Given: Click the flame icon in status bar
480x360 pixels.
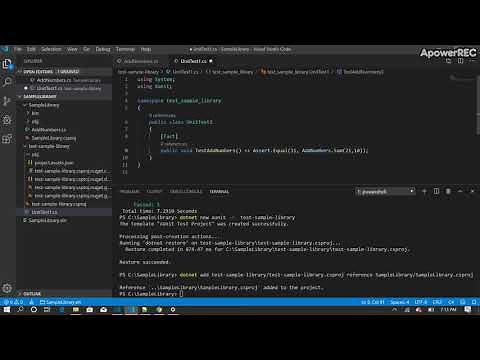Looking at the screenshot, I should (31, 302).
